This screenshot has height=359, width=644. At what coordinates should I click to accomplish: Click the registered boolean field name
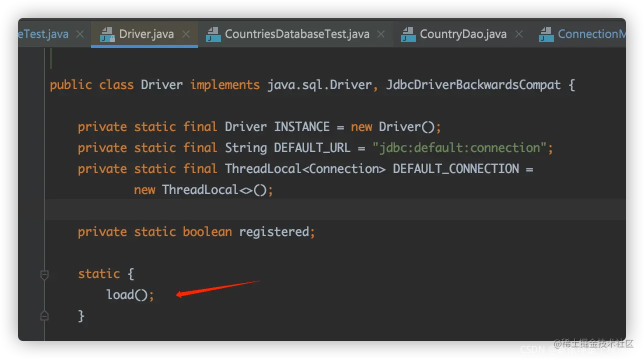274,232
